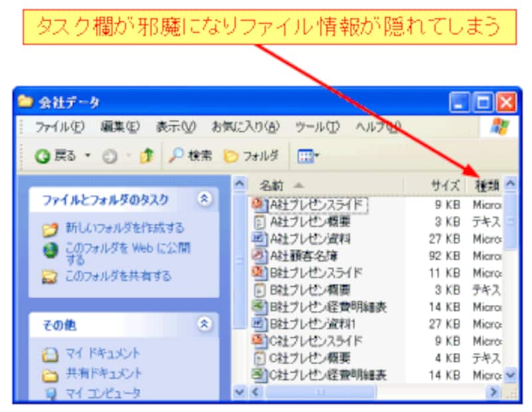Open the ファイル(F) menu
Screen dimensions: 532x412
pyautogui.click(x=60, y=127)
